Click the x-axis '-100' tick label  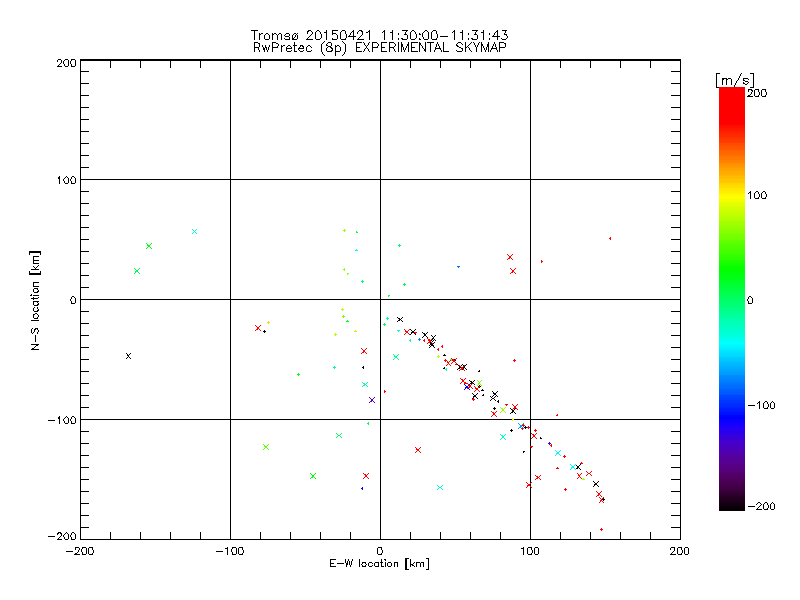point(230,551)
